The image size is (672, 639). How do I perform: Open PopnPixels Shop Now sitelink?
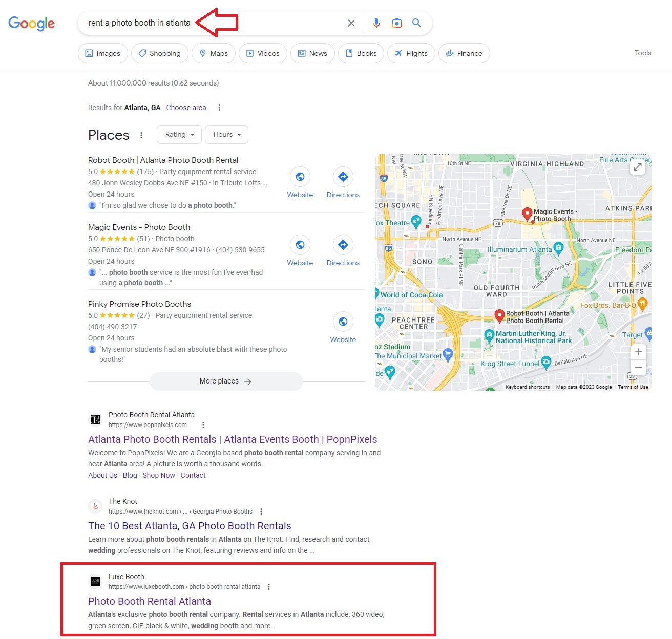pyautogui.click(x=159, y=475)
